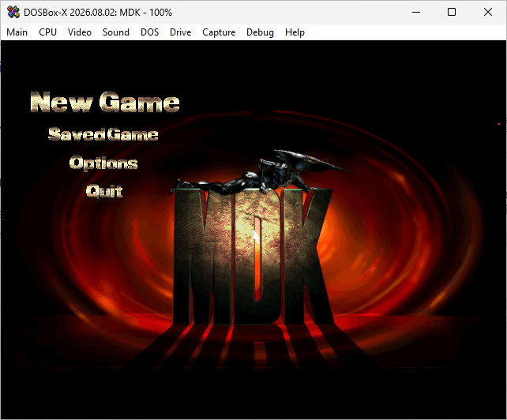Open the Drive menu
The height and width of the screenshot is (420, 507).
pyautogui.click(x=180, y=32)
